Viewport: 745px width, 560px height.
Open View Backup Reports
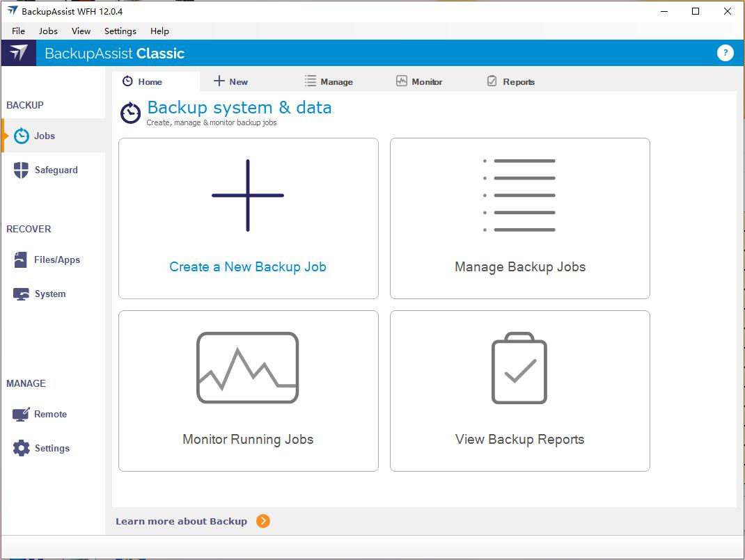tap(520, 391)
